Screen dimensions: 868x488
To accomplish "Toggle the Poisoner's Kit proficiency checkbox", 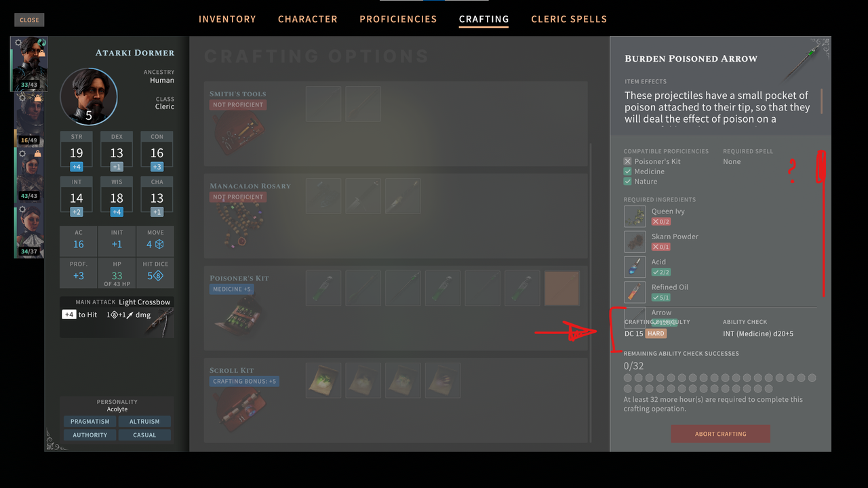I will tap(627, 161).
